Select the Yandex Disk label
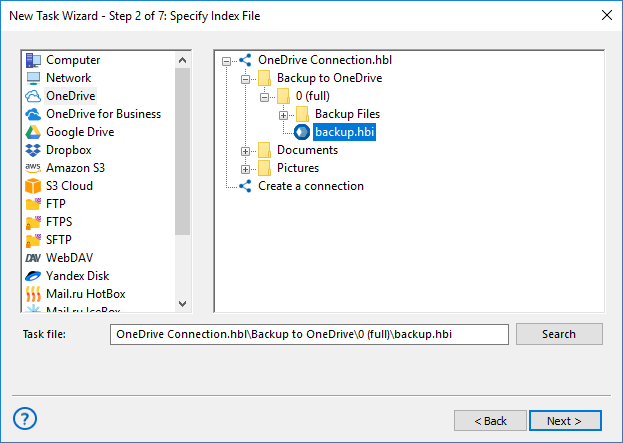 (77, 276)
